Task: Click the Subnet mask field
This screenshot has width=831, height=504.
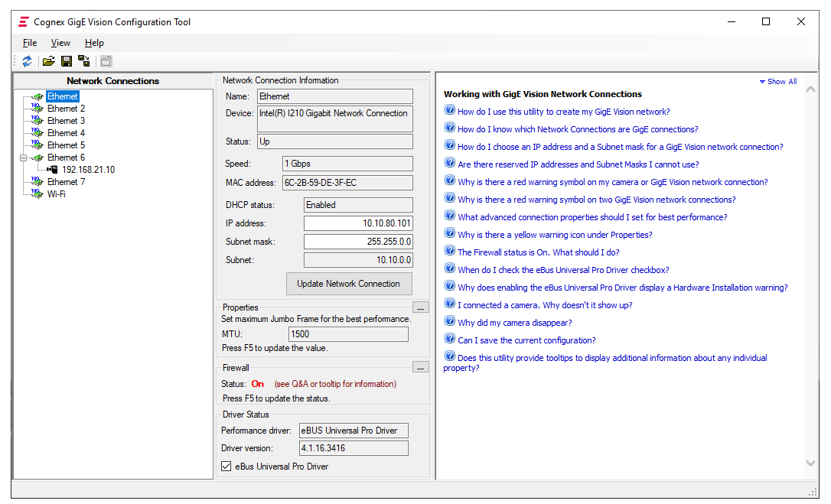Action: click(357, 242)
